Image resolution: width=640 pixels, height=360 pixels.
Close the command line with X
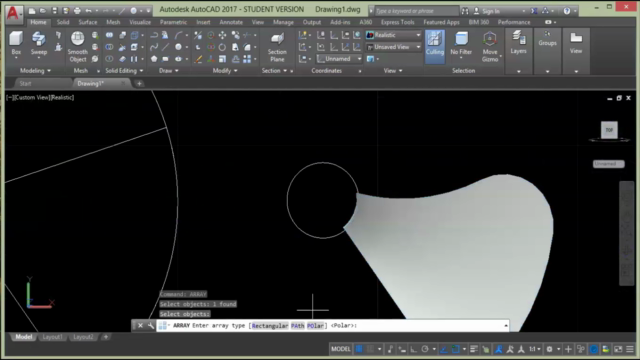pyautogui.click(x=140, y=326)
